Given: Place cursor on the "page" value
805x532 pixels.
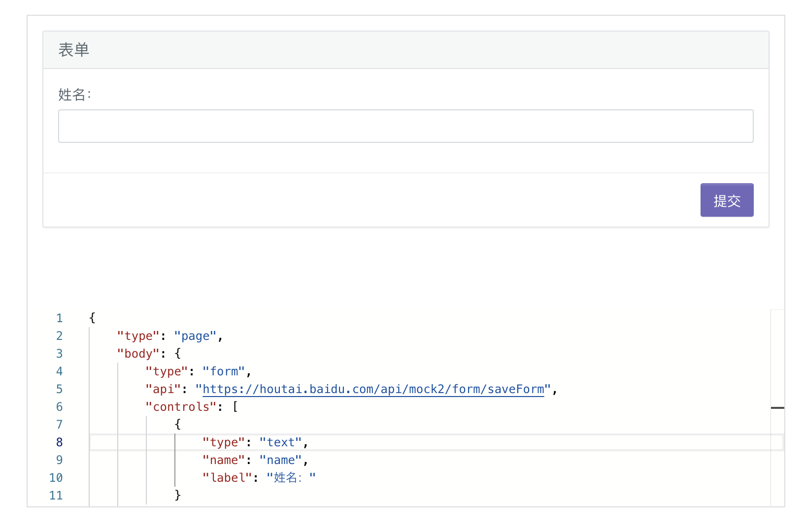Looking at the screenshot, I should pyautogui.click(x=195, y=336).
